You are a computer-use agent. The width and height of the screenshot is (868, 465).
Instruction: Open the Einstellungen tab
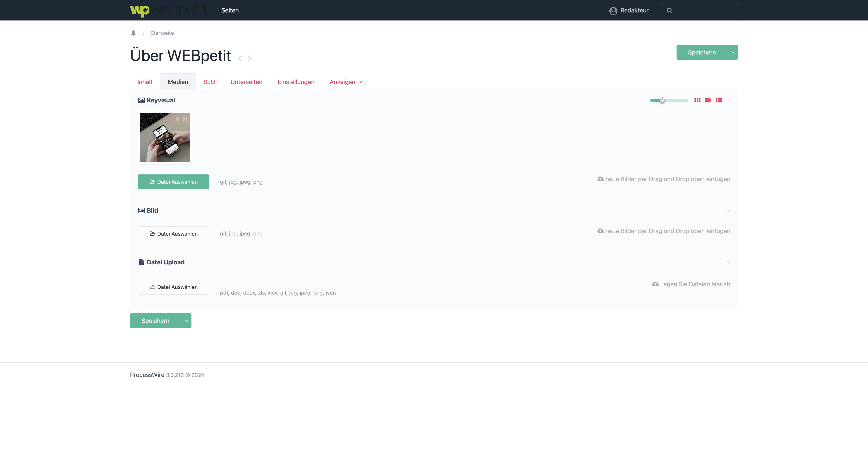coord(296,82)
